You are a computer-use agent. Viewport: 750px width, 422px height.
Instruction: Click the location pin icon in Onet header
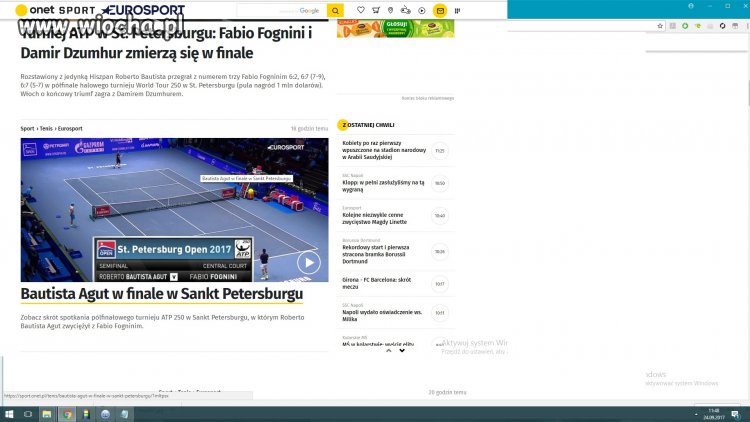(x=390, y=10)
